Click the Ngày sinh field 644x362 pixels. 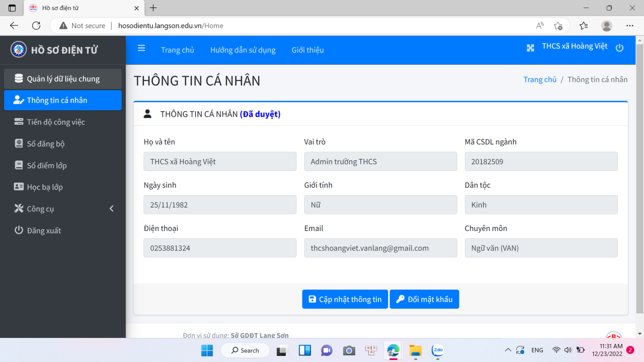(220, 205)
